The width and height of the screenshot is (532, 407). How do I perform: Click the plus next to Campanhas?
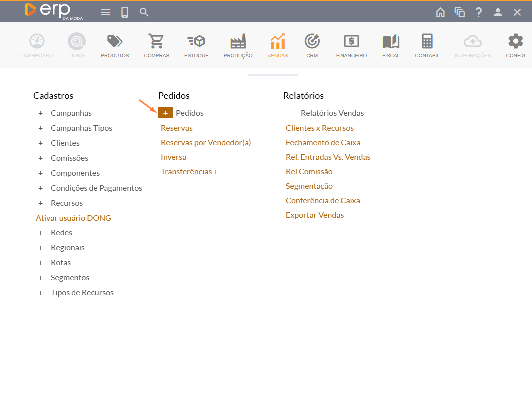(41, 113)
